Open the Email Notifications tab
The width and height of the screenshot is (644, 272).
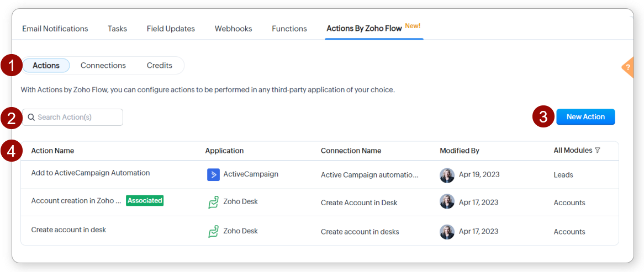[55, 29]
